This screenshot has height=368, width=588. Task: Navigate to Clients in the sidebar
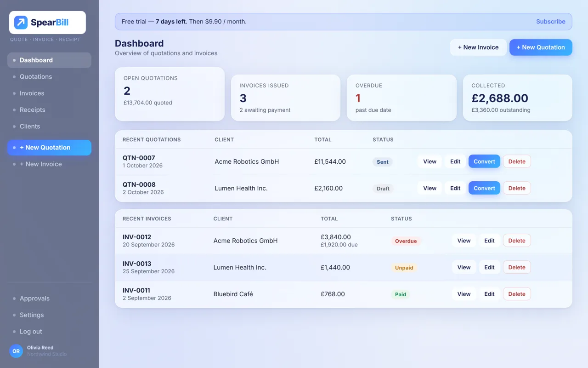tap(49, 126)
